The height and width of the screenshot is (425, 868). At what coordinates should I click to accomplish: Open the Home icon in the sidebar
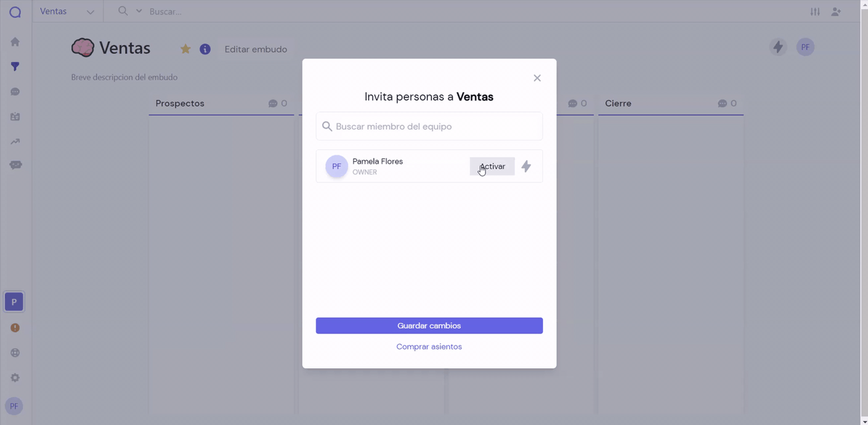[x=15, y=42]
